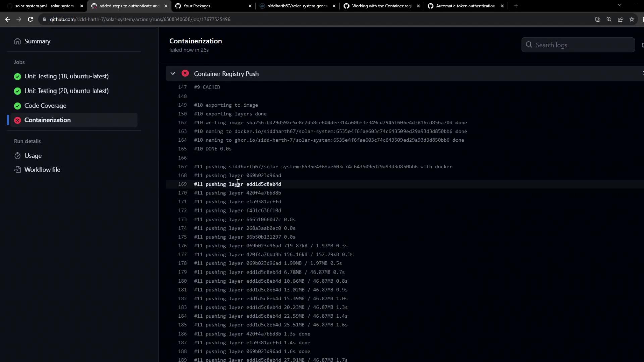Open a new browser tab
Screen dimensions: 644x362
pos(516,6)
